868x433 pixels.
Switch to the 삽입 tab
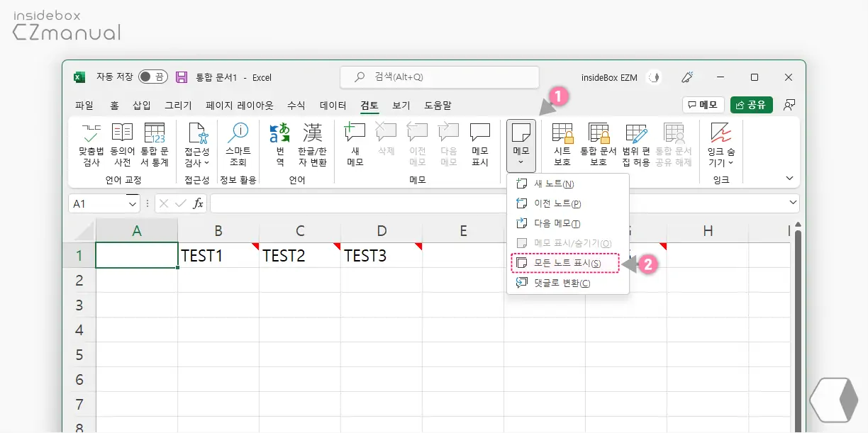[142, 105]
